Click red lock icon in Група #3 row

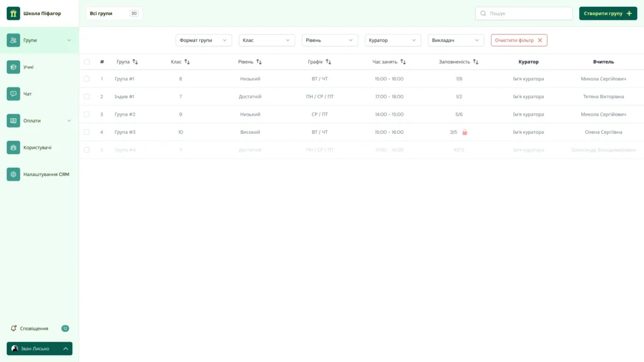pos(465,132)
